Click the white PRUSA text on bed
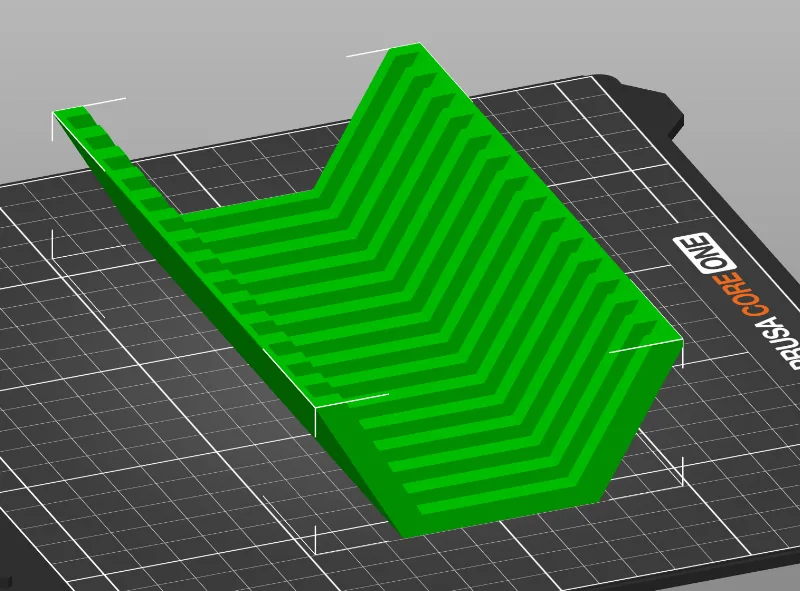The image size is (800, 591). (x=781, y=341)
